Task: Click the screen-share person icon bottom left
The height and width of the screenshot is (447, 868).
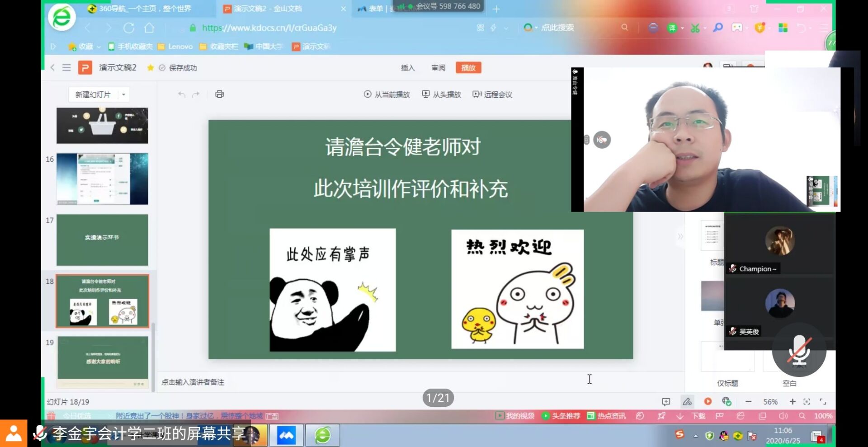Action: click(14, 433)
